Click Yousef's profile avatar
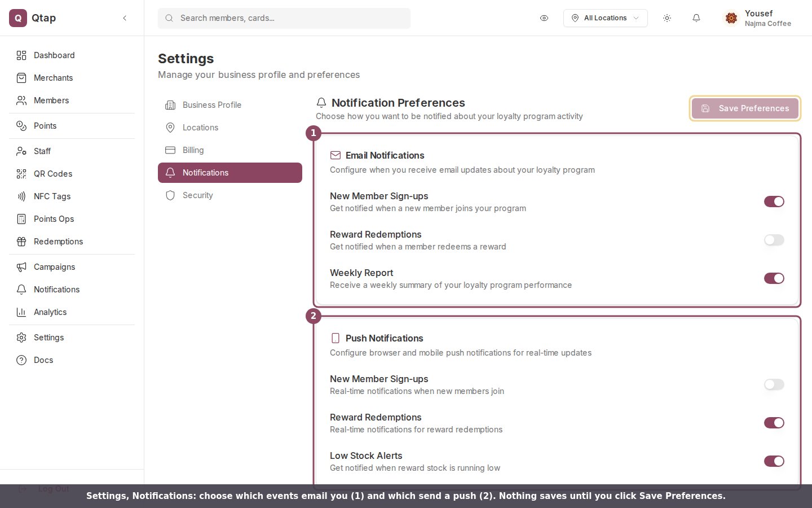 click(731, 18)
